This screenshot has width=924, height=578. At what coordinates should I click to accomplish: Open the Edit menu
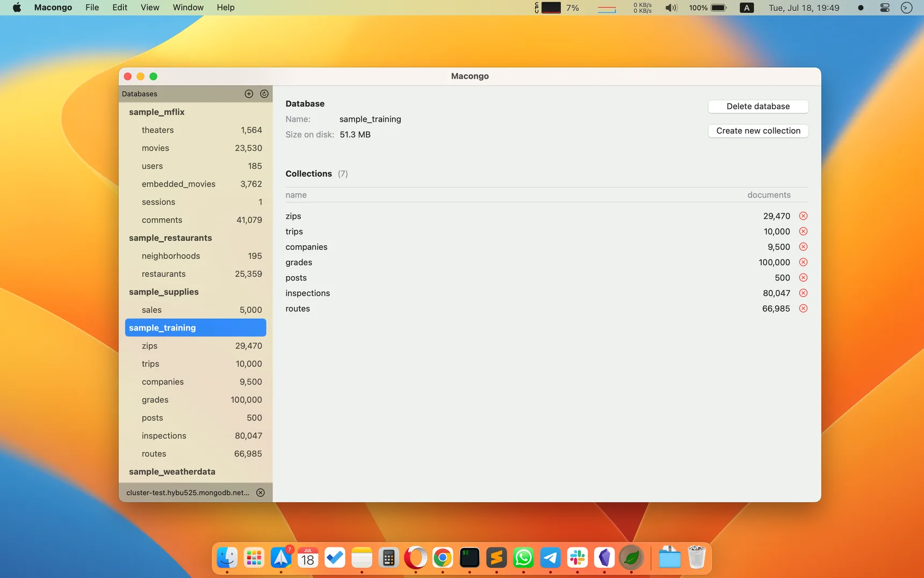pos(120,8)
